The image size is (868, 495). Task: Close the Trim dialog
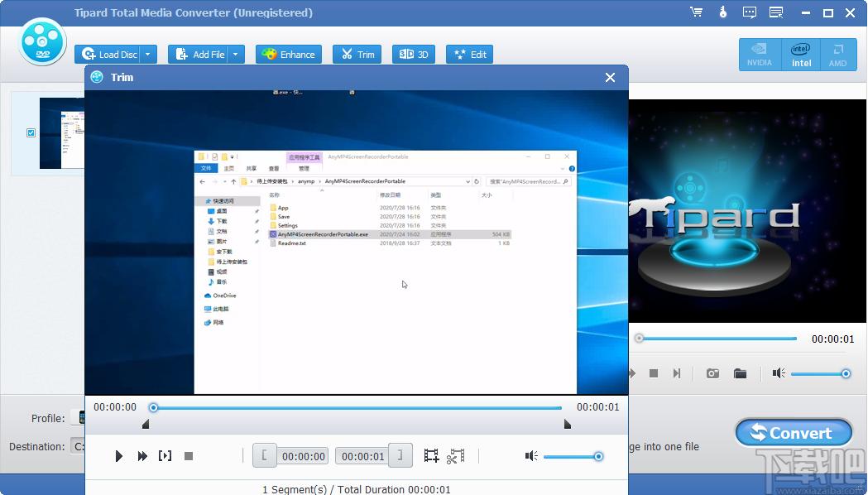pos(610,78)
